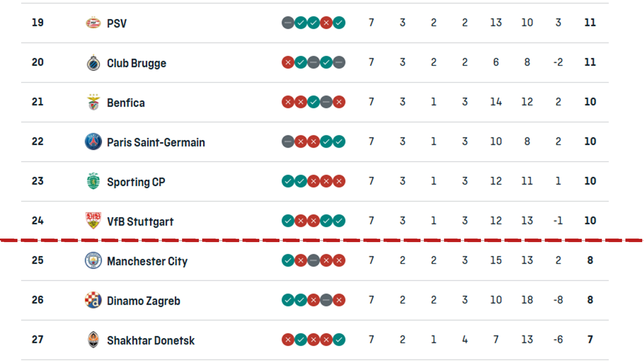Click Club Brugge's red loss form icon
This screenshot has height=362, width=644.
(x=288, y=63)
